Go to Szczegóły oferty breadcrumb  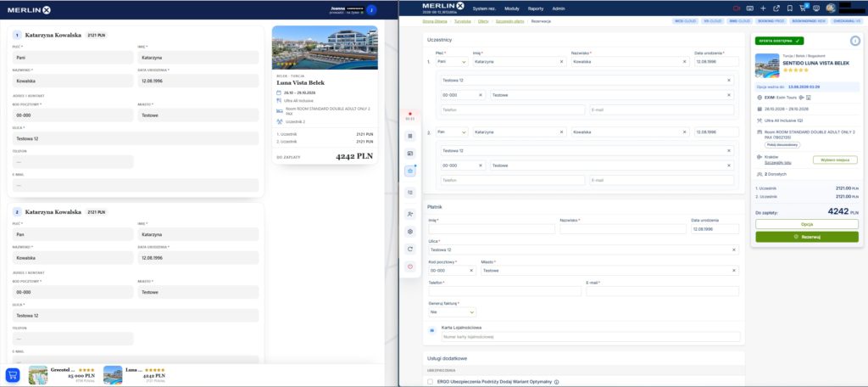coord(509,21)
